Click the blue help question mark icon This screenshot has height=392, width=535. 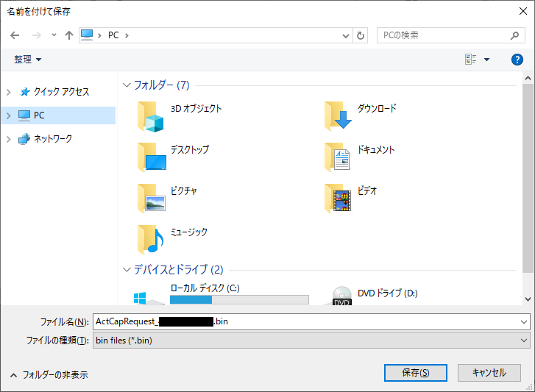coord(517,60)
